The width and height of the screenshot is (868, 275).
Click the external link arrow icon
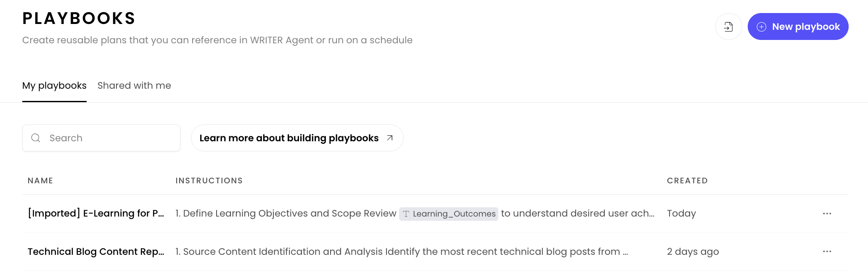390,138
